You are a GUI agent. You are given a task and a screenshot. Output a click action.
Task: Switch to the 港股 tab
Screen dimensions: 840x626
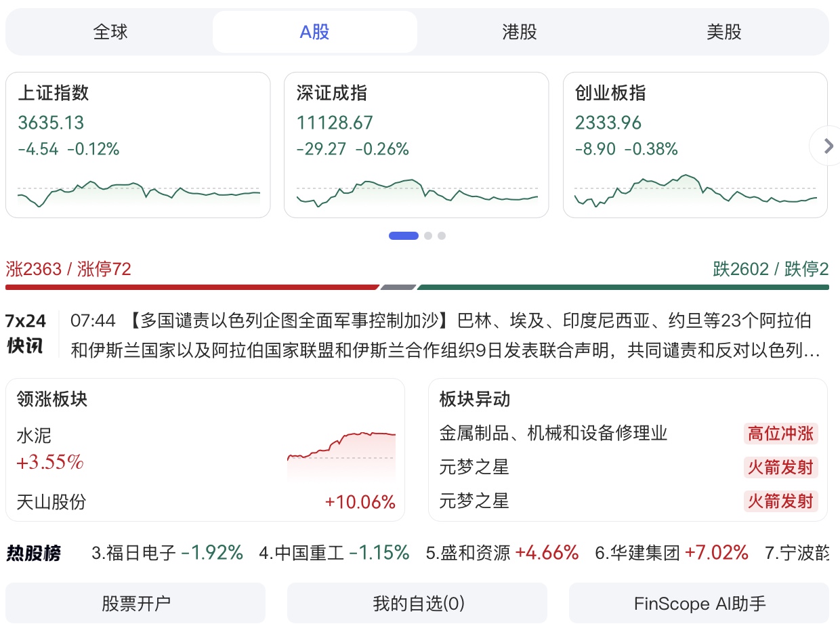pyautogui.click(x=520, y=32)
